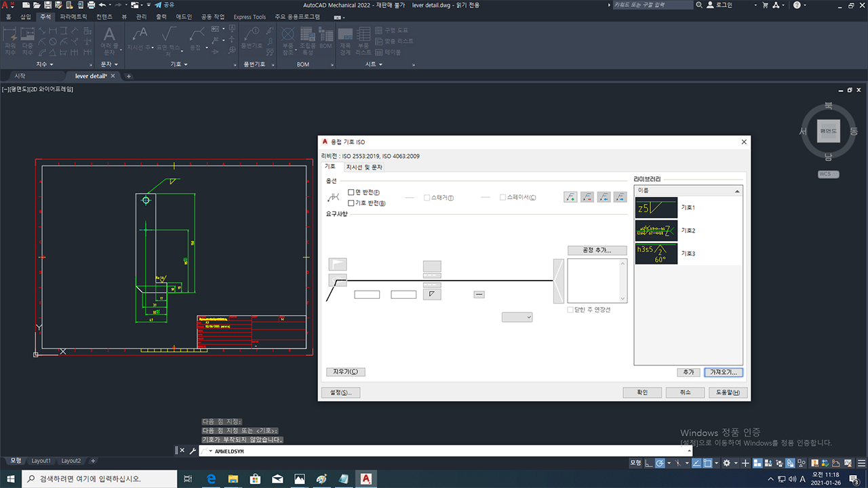
Task: Click the first weld size input field
Action: [367, 294]
